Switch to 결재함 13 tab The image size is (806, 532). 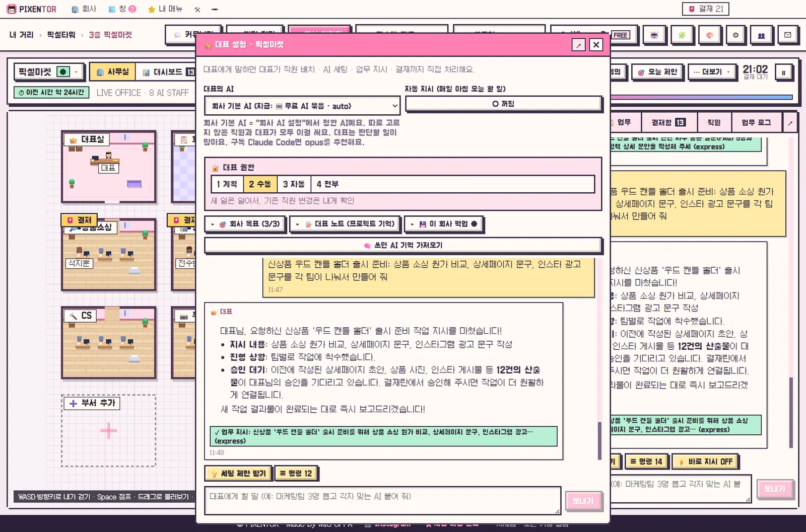pyautogui.click(x=669, y=122)
